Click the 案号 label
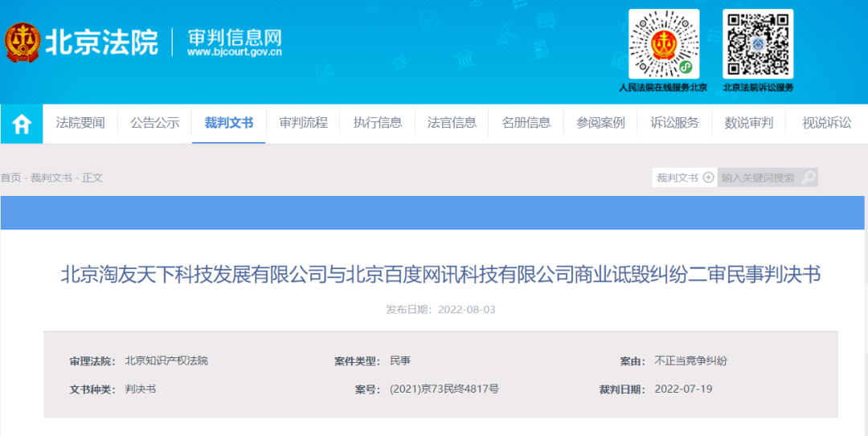This screenshot has width=868, height=436. (x=367, y=389)
